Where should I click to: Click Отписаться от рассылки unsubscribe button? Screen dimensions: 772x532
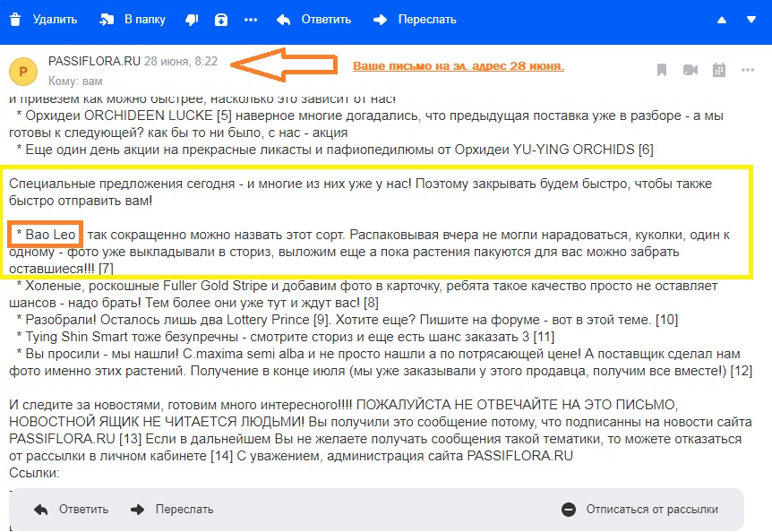[640, 510]
